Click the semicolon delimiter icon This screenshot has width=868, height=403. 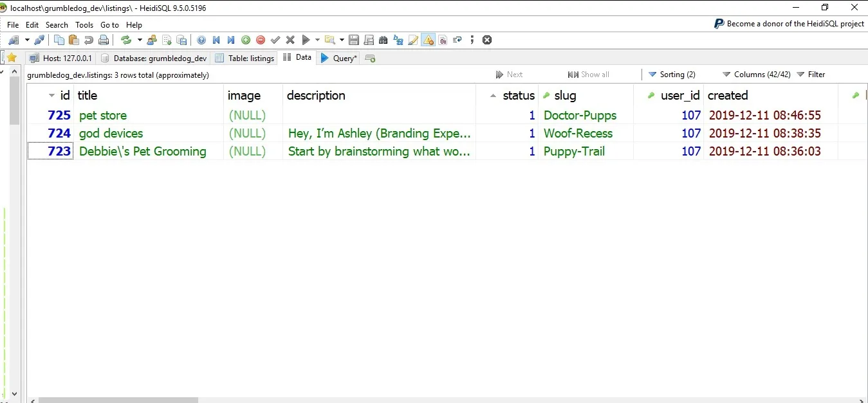[x=472, y=40]
